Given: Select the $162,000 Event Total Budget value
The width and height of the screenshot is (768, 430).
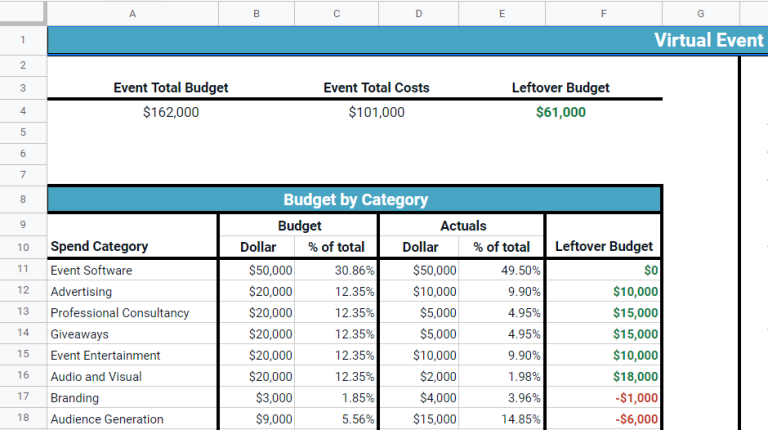Looking at the screenshot, I should pos(171,113).
